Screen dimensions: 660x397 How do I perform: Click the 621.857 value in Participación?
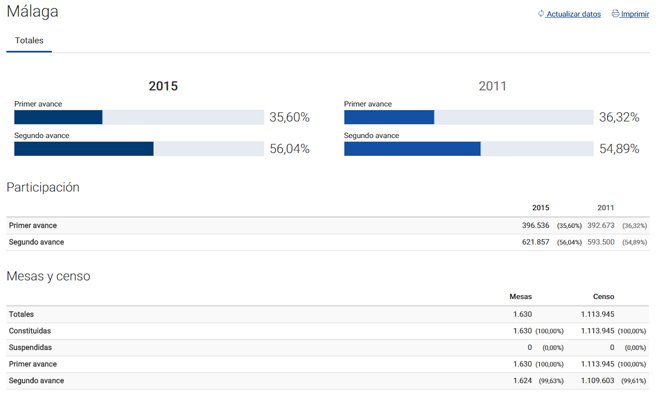(x=535, y=242)
